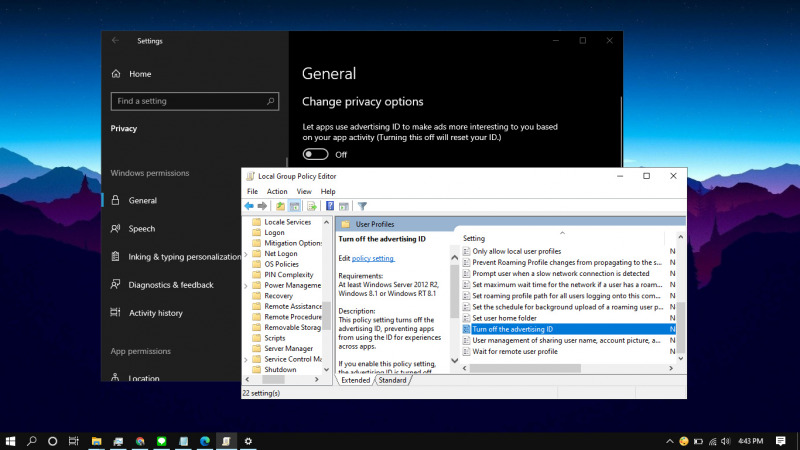Open Chrome from the taskbar
The image size is (800, 450).
[x=140, y=441]
